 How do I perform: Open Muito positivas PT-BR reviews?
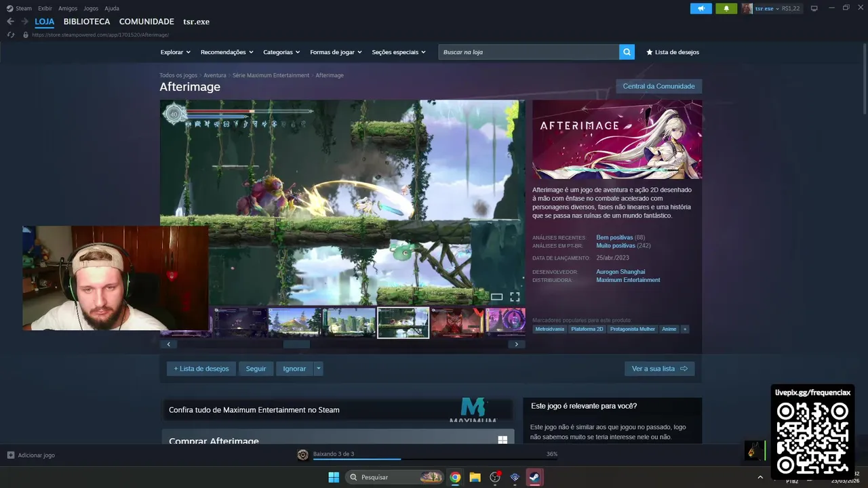click(x=616, y=245)
